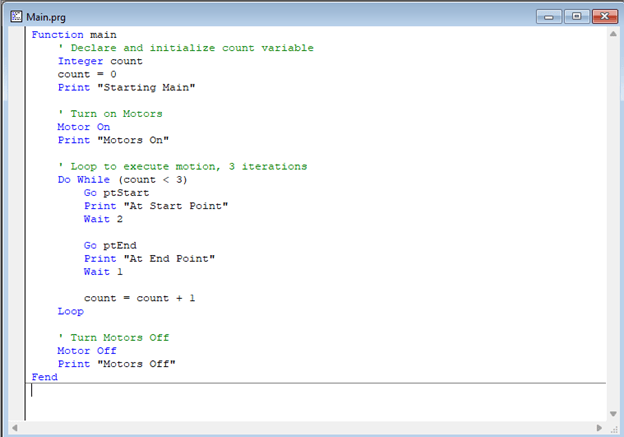
Task: Click the 'Motor On' code line
Action: 84,127
